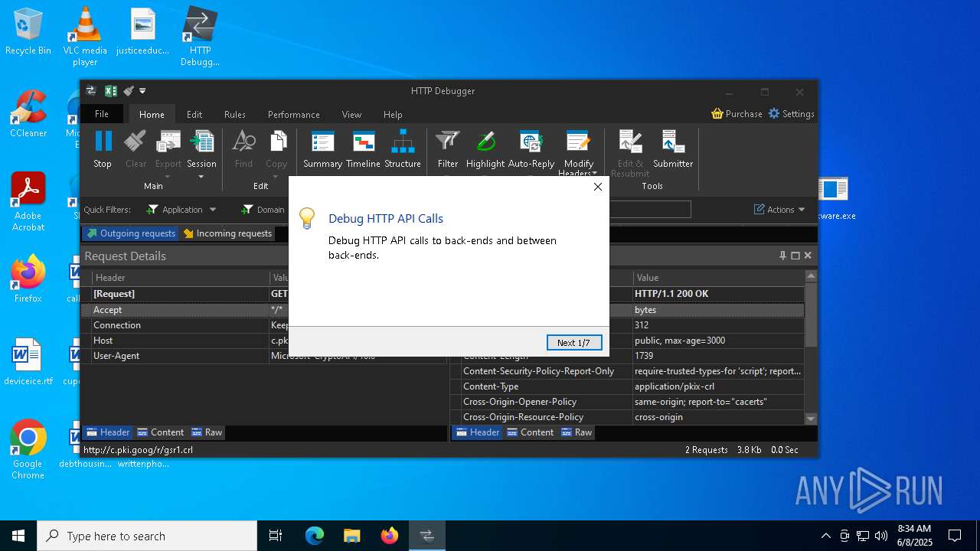Select request pane Header tab
Screen dimensions: 980x551
tap(108, 432)
